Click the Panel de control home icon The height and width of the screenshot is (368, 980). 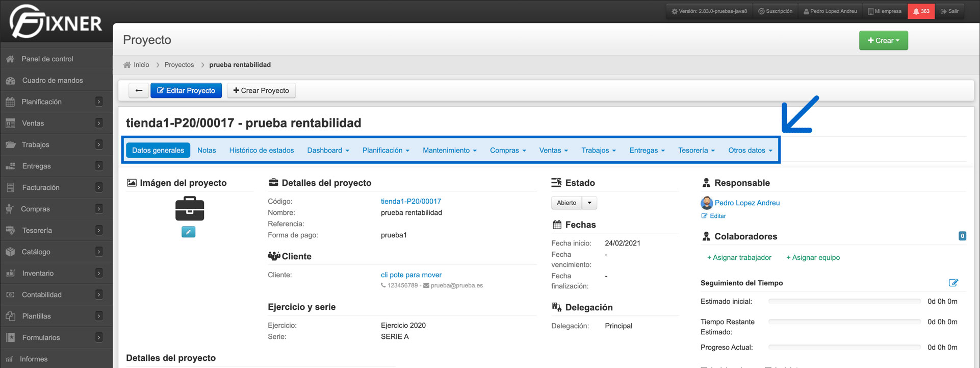pyautogui.click(x=10, y=59)
